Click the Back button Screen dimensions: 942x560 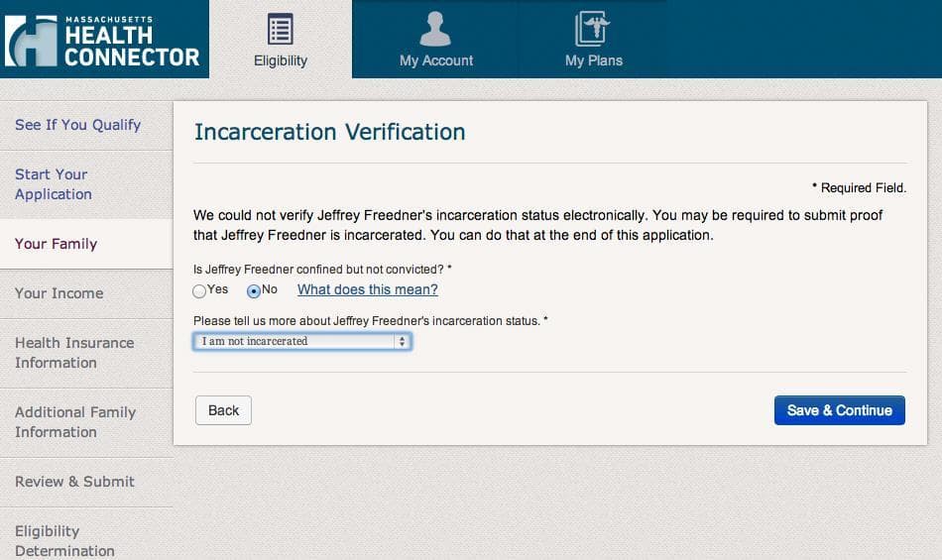(x=223, y=410)
